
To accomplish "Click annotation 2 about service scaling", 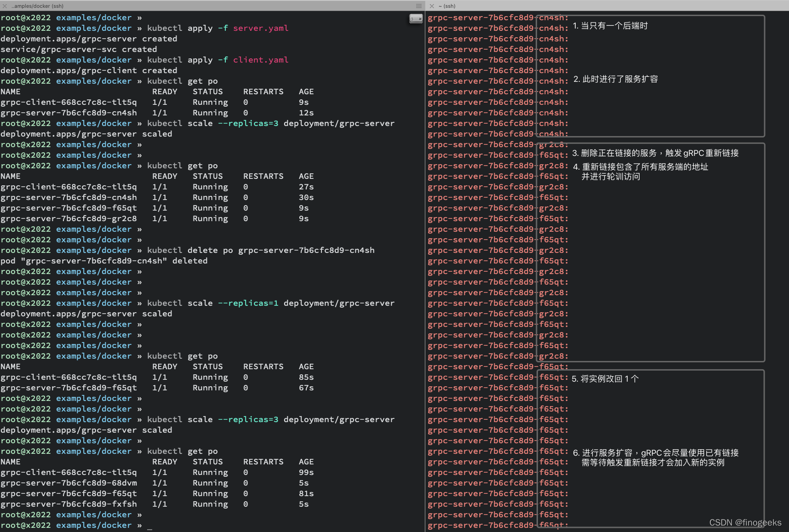I will [616, 79].
